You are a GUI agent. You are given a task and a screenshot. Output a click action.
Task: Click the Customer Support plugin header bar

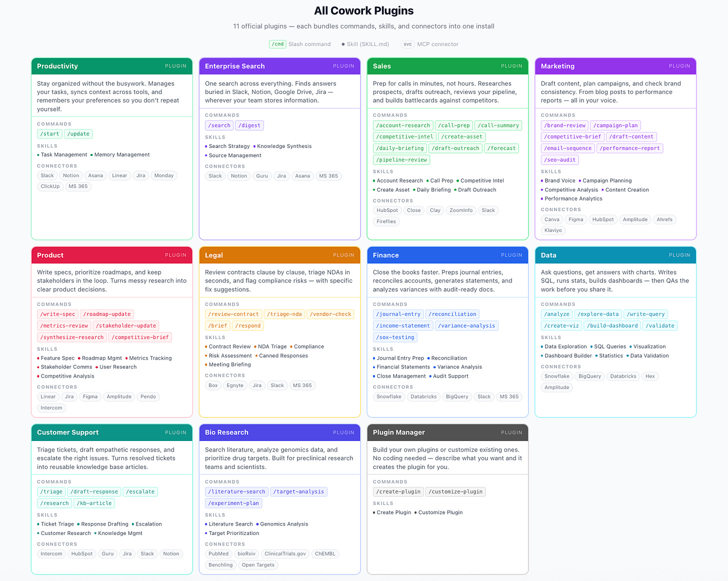(111, 432)
